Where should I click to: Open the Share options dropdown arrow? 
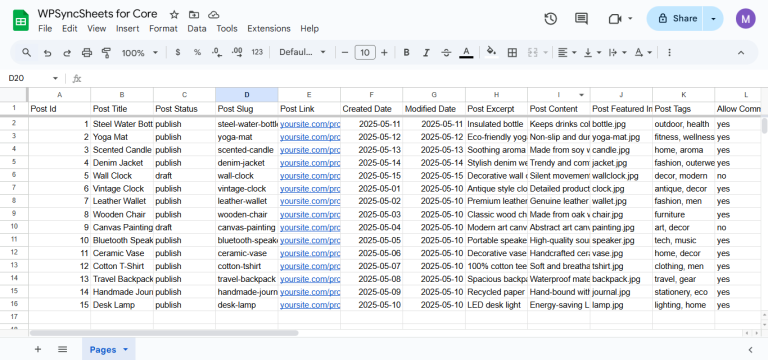coord(713,19)
